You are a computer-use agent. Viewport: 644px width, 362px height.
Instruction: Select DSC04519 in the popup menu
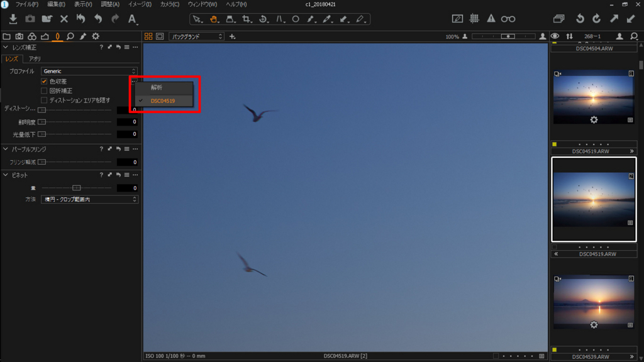(164, 101)
